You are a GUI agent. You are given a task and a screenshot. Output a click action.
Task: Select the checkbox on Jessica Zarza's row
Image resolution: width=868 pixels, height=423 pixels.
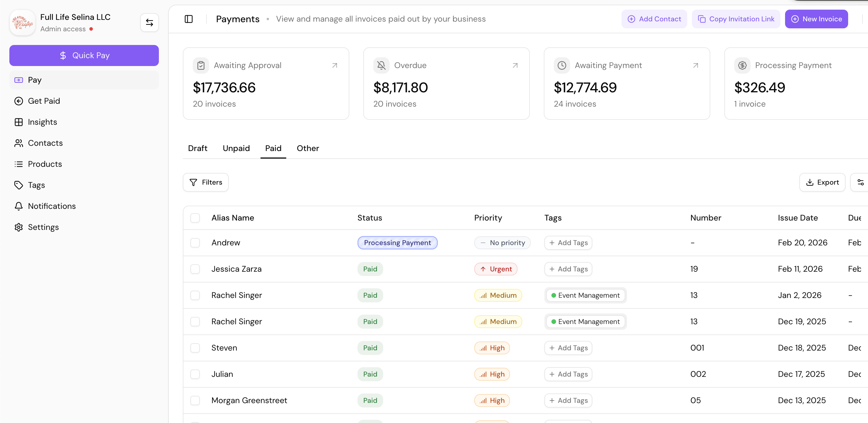click(x=195, y=269)
